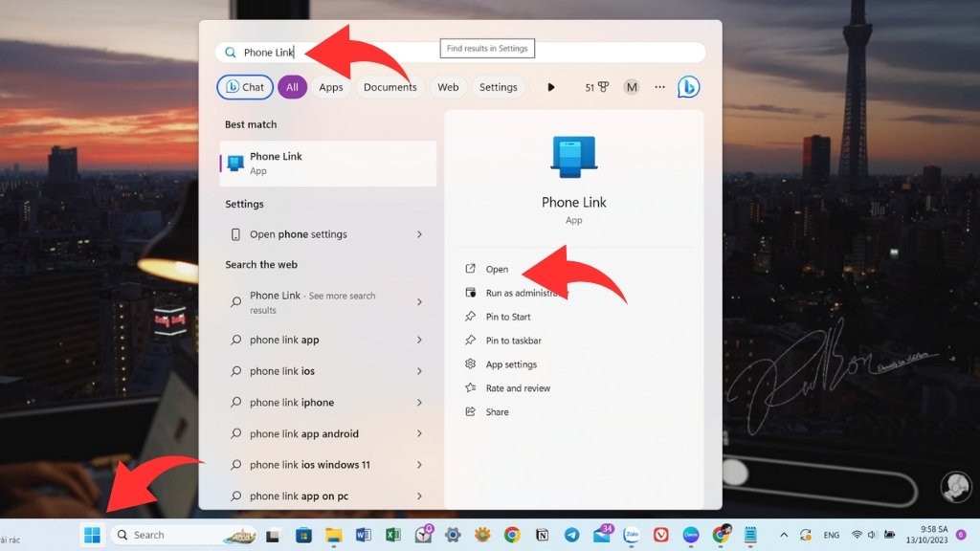This screenshot has width=980, height=551.
Task: Click the Find results in Settings link
Action: 488,48
